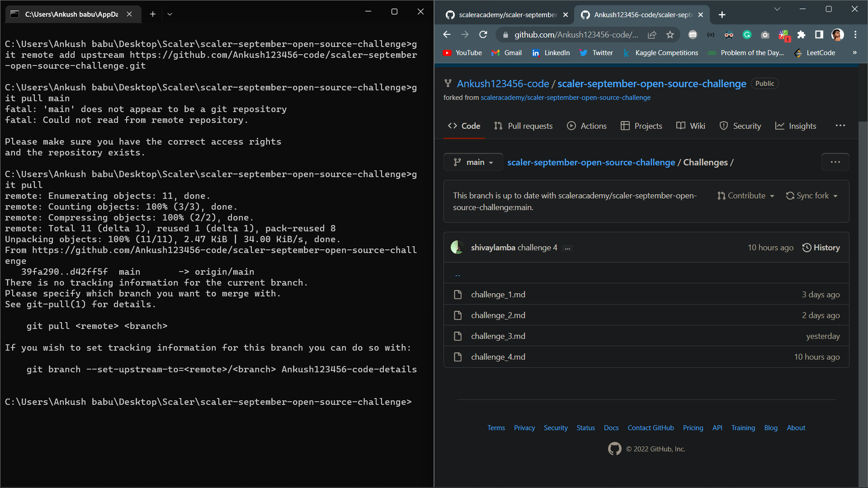Open the browser Extensions puzzle icon

pyautogui.click(x=802, y=35)
